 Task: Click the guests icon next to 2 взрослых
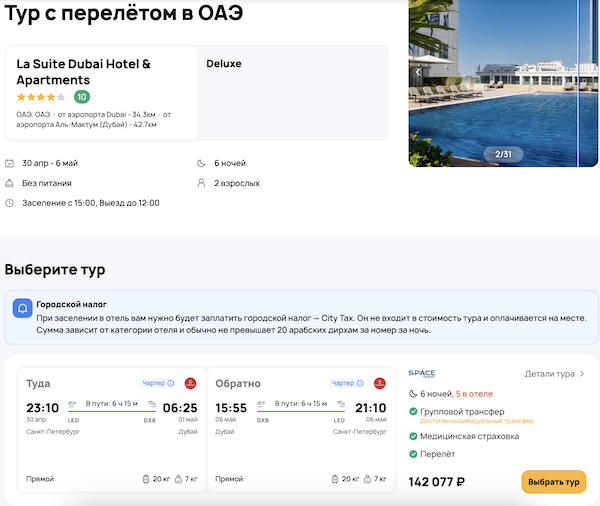pyautogui.click(x=203, y=183)
